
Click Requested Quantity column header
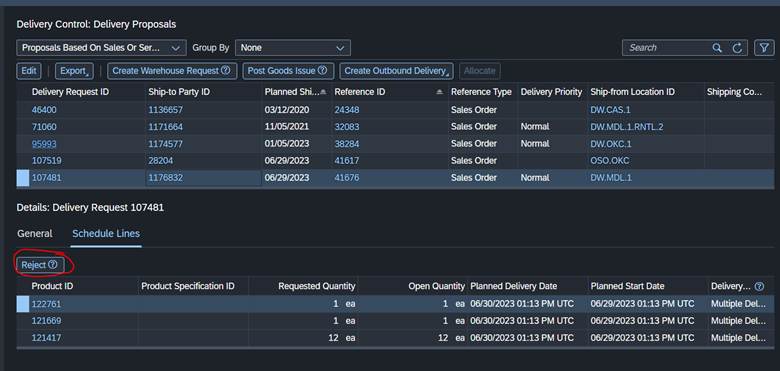point(317,286)
